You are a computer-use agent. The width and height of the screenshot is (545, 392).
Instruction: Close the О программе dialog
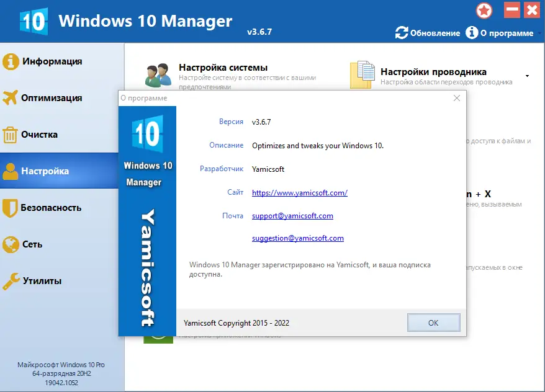(x=457, y=98)
